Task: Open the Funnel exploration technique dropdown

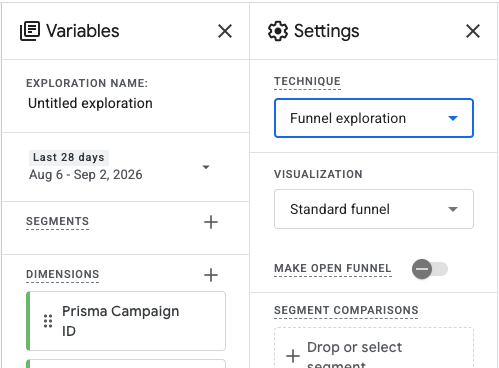Action: click(374, 118)
